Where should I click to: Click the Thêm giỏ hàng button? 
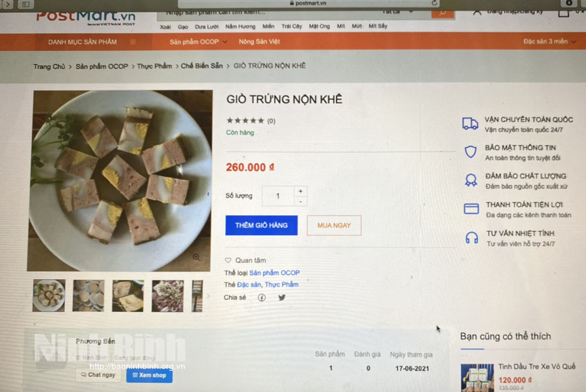(x=262, y=225)
